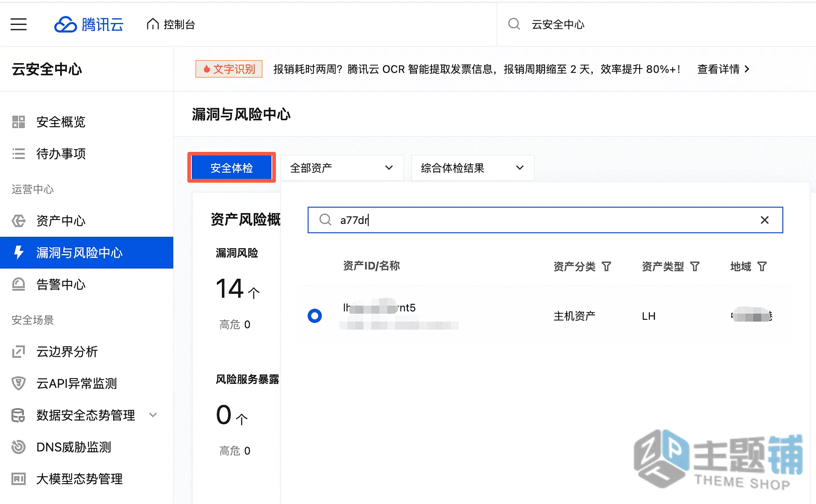This screenshot has width=816, height=504.
Task: Click the 漏洞风险 label
Action: [236, 253]
